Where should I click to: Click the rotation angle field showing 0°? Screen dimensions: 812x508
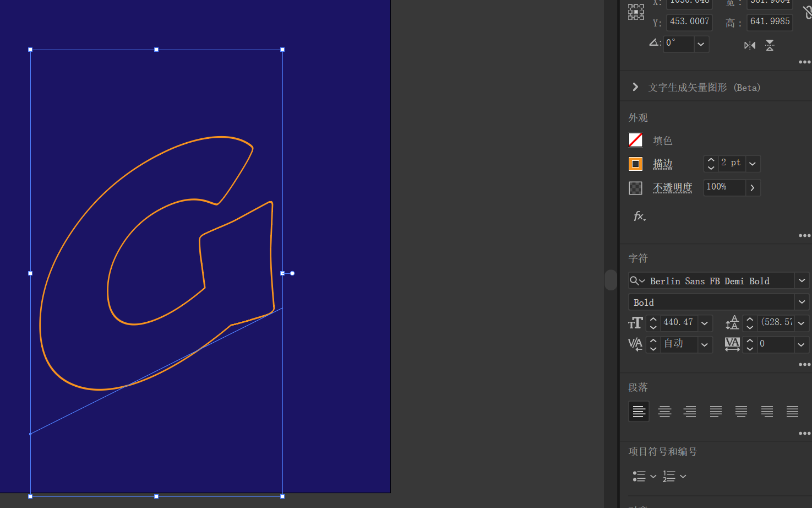(x=679, y=43)
